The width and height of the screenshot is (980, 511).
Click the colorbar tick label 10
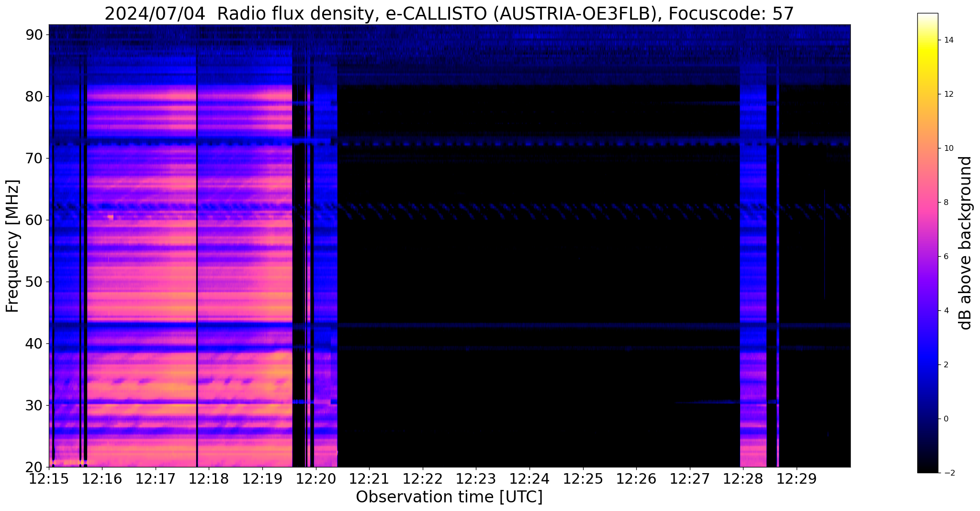(947, 148)
